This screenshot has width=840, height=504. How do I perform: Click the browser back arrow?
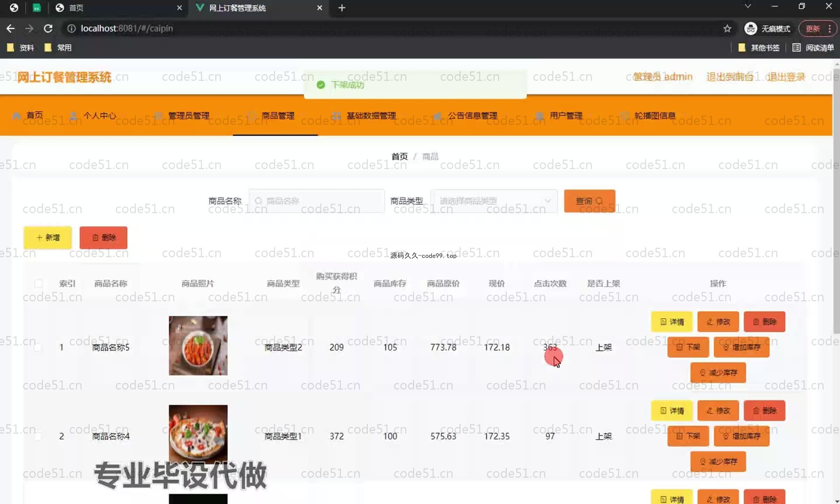(x=10, y=28)
